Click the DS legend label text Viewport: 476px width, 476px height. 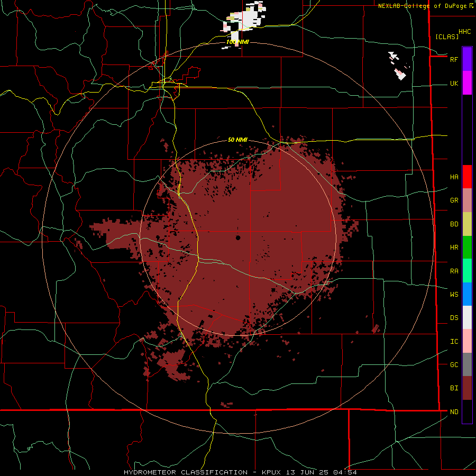coord(454,318)
